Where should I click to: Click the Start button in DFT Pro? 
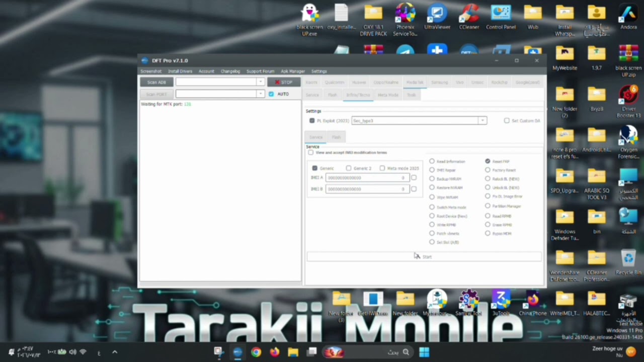point(424,256)
